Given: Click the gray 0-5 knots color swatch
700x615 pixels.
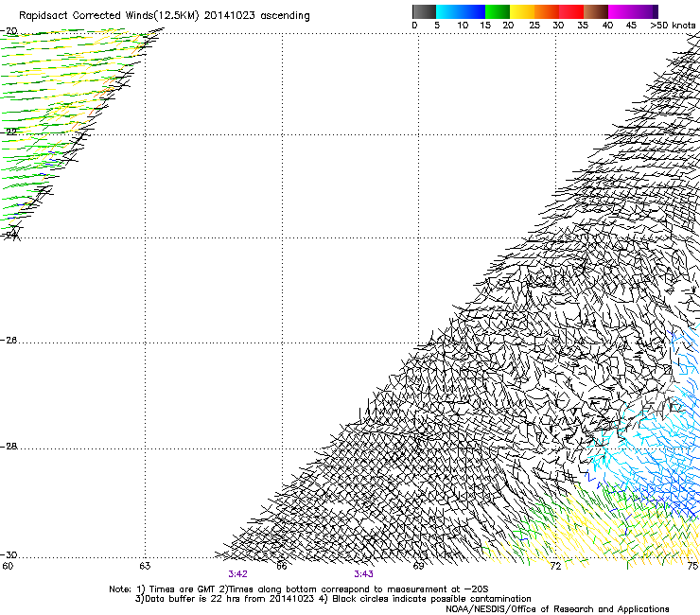Looking at the screenshot, I should [424, 11].
